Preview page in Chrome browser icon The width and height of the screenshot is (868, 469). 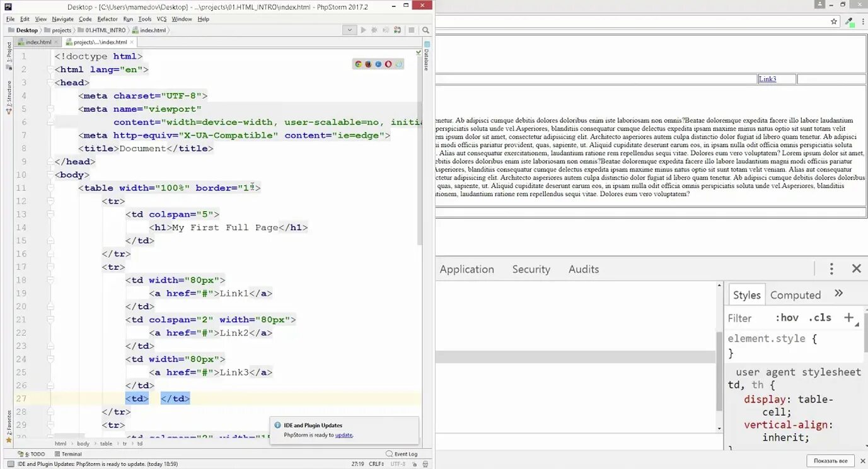pos(359,64)
